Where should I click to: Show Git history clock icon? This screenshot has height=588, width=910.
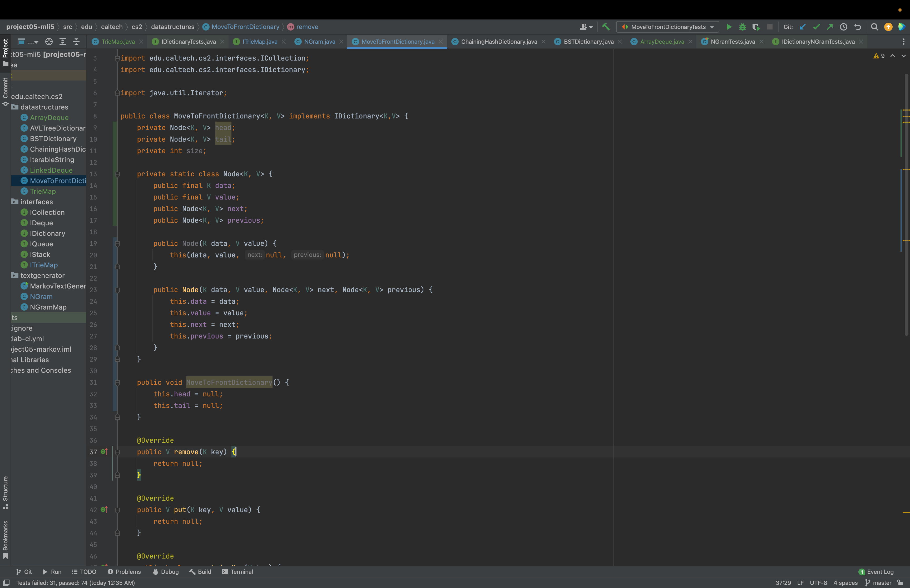844,27
